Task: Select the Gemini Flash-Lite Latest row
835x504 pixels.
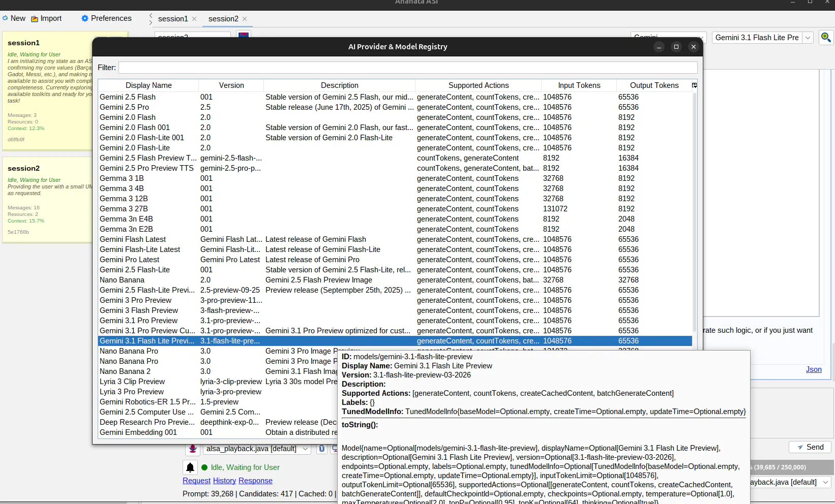Action: point(395,249)
